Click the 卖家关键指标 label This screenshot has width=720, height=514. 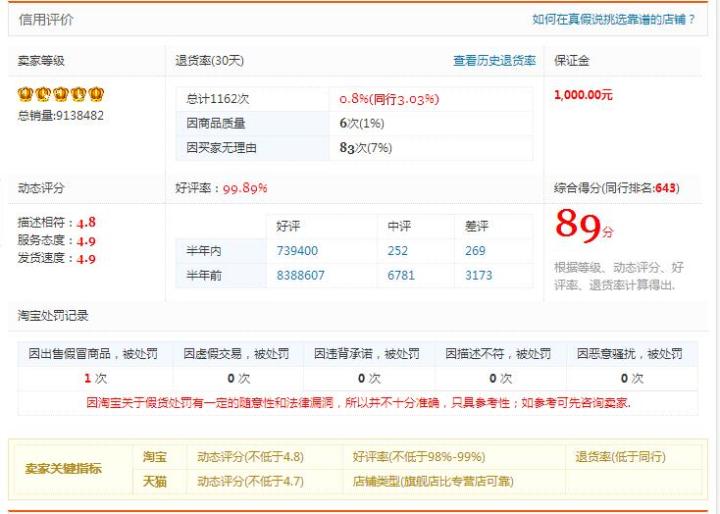tap(63, 469)
